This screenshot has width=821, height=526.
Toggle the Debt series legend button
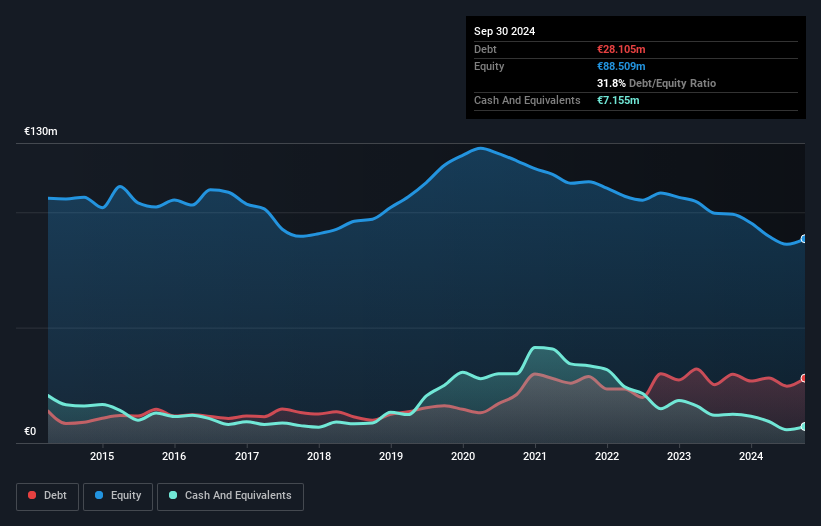[48, 496]
